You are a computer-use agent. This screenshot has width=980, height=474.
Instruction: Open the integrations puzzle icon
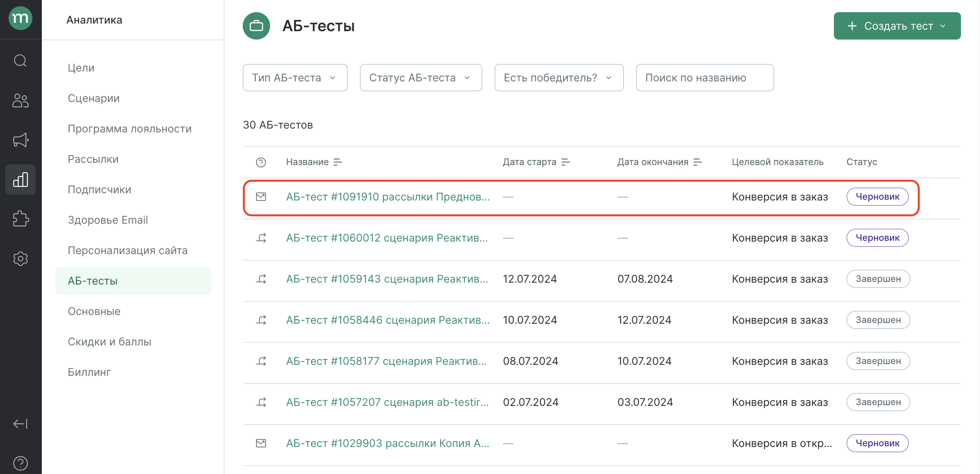21,219
